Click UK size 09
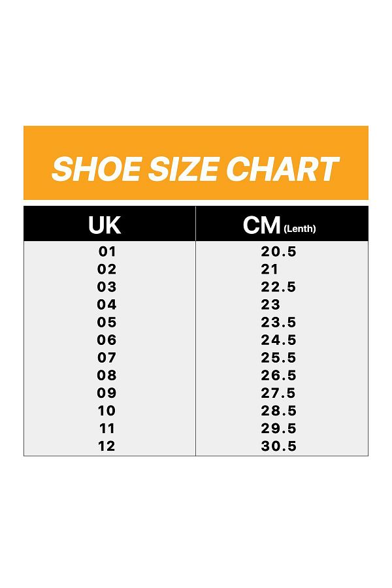392x588 pixels. click(x=107, y=393)
